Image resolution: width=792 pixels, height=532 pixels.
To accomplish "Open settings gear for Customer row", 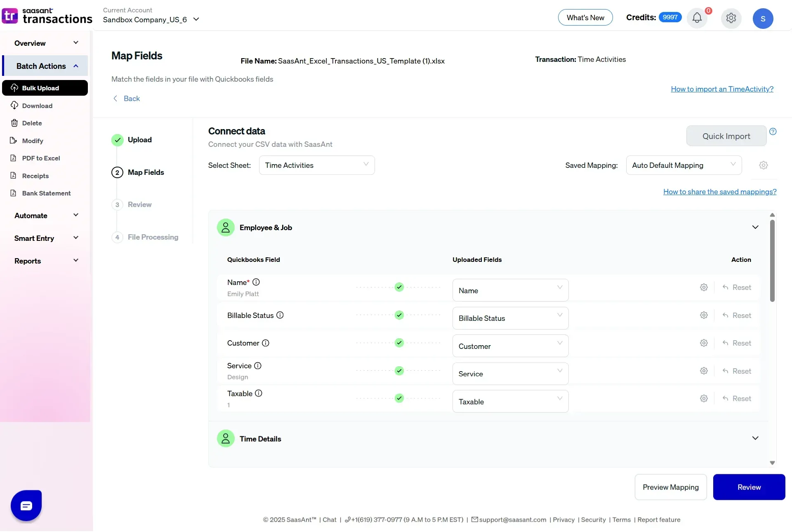I will pos(704,343).
